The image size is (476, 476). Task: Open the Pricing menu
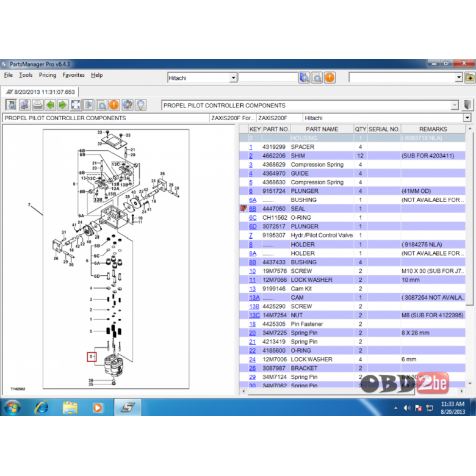pyautogui.click(x=48, y=75)
